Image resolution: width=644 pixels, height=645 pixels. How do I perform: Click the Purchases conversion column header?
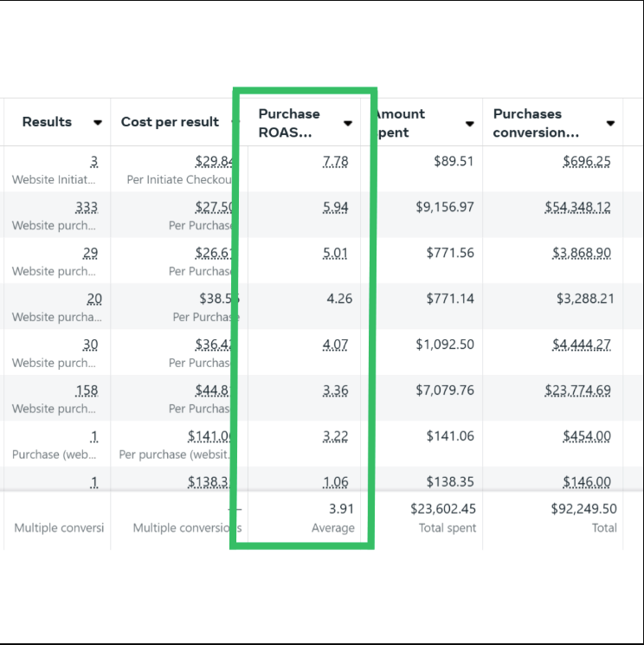[x=536, y=123]
